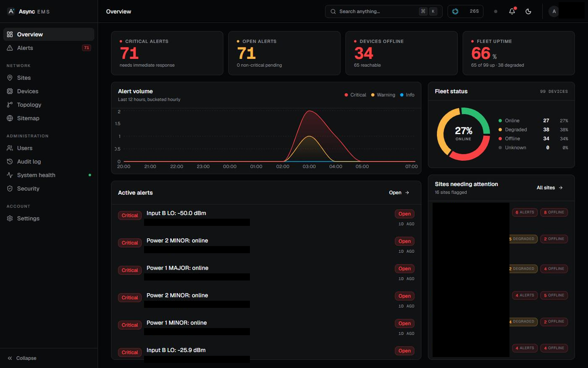Viewport: 588px width, 368px height.
Task: Click the Unknown row in Fleet status legend
Action: click(x=533, y=148)
